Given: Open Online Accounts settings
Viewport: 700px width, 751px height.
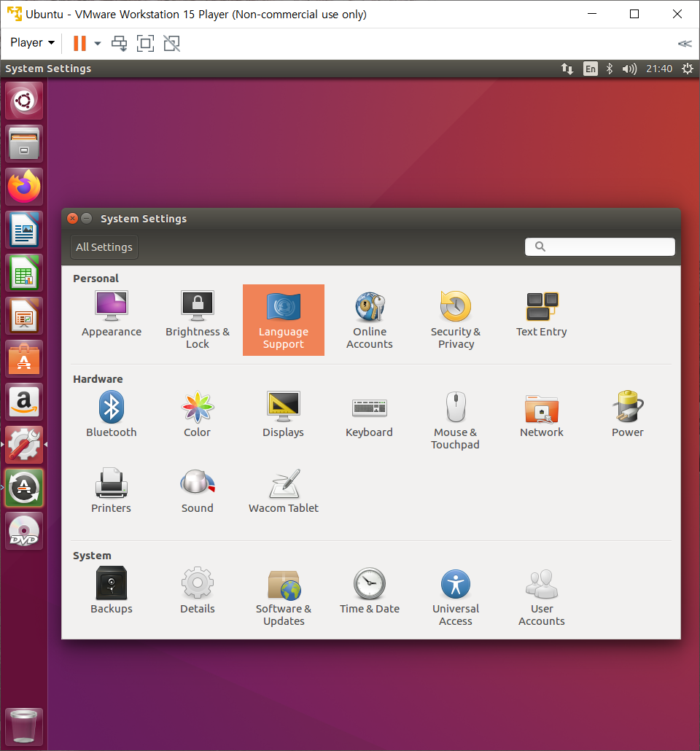Looking at the screenshot, I should [370, 320].
